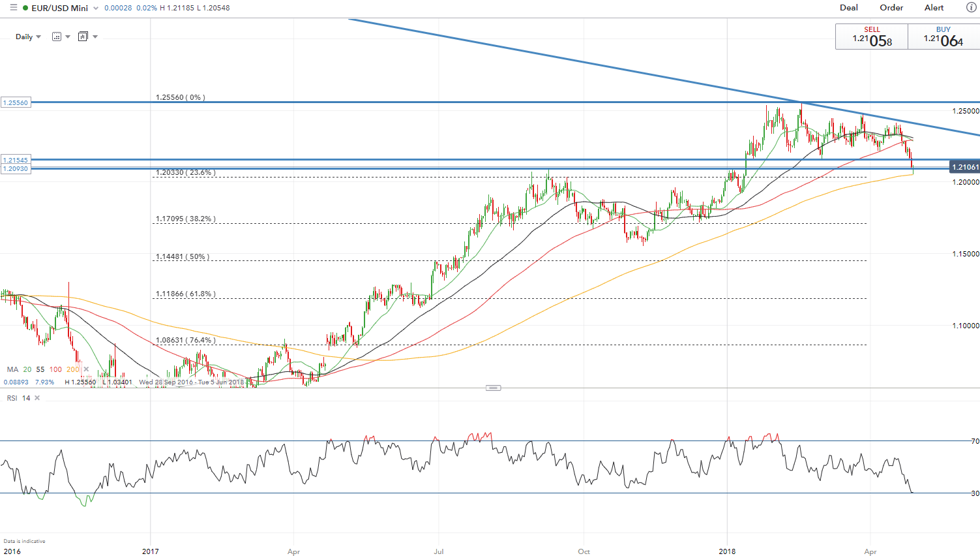This screenshot has height=556, width=980.
Task: Click the MA 100 period value
Action: point(55,369)
